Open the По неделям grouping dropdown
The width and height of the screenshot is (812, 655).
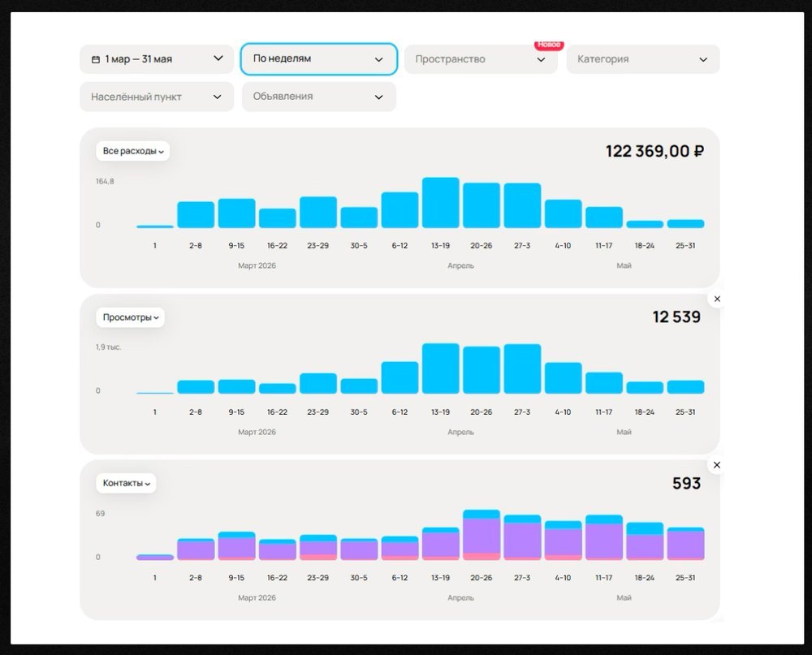(319, 59)
